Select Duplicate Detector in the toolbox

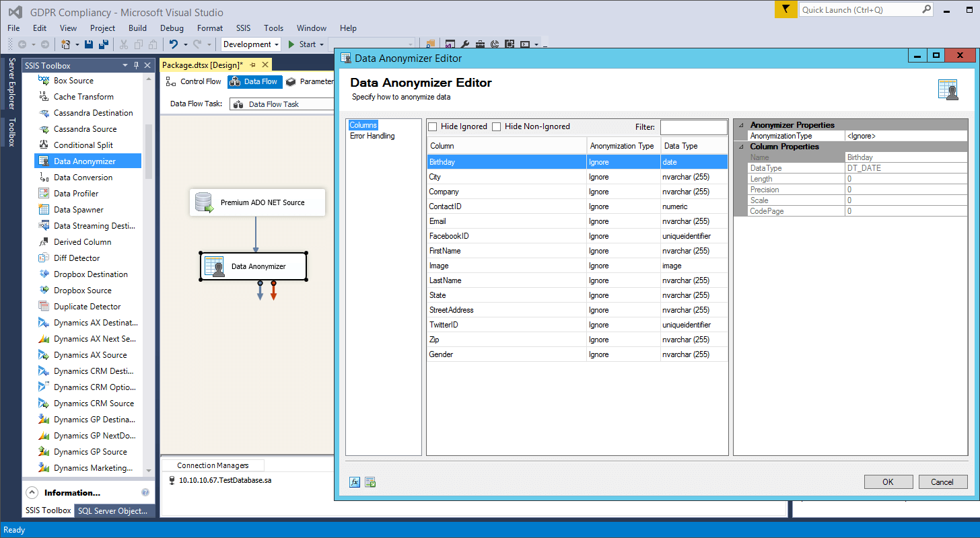point(88,307)
